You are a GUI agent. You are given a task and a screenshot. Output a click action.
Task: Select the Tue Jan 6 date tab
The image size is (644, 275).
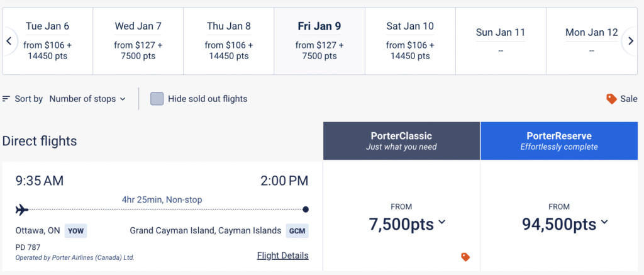coord(48,41)
